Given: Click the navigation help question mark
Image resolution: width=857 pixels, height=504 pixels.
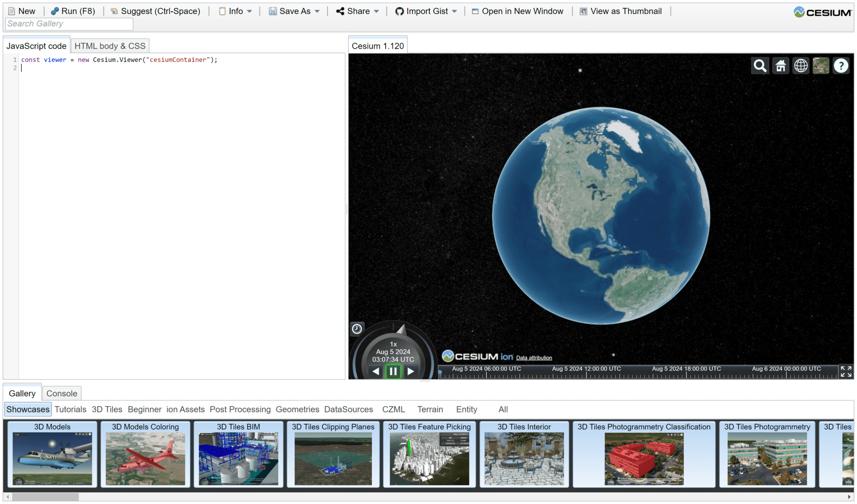Looking at the screenshot, I should click(841, 65).
